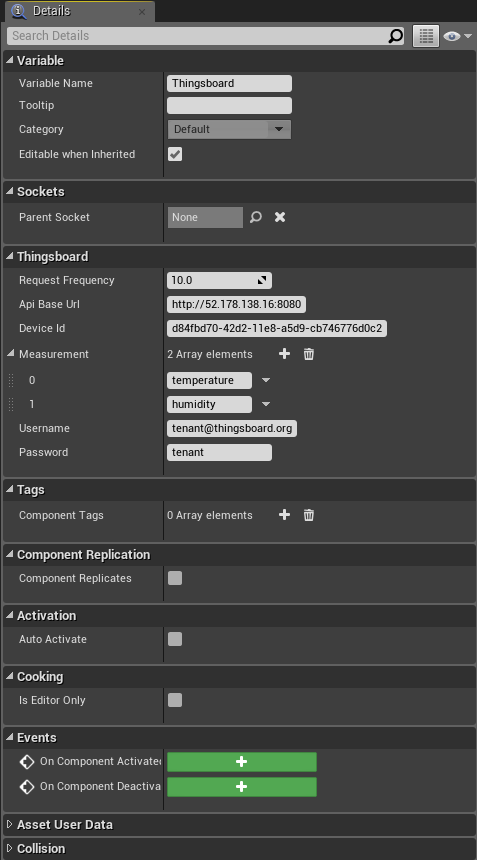Screen dimensions: 477x860
Task: Toggle the Editable when Inherited checkbox
Action: pos(175,154)
